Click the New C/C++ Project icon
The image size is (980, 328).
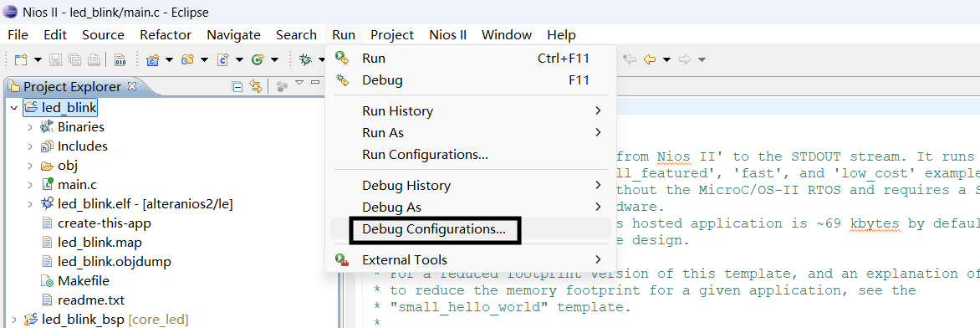[x=152, y=60]
